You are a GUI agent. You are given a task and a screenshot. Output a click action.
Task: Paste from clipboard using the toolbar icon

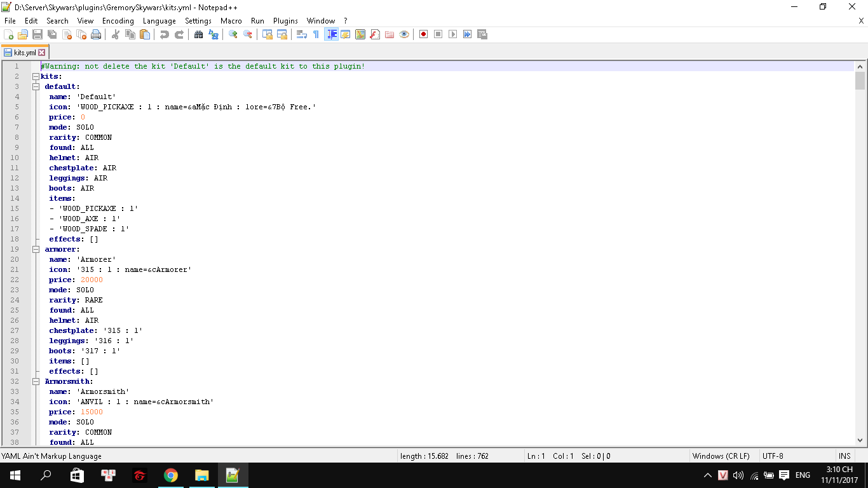click(x=145, y=34)
